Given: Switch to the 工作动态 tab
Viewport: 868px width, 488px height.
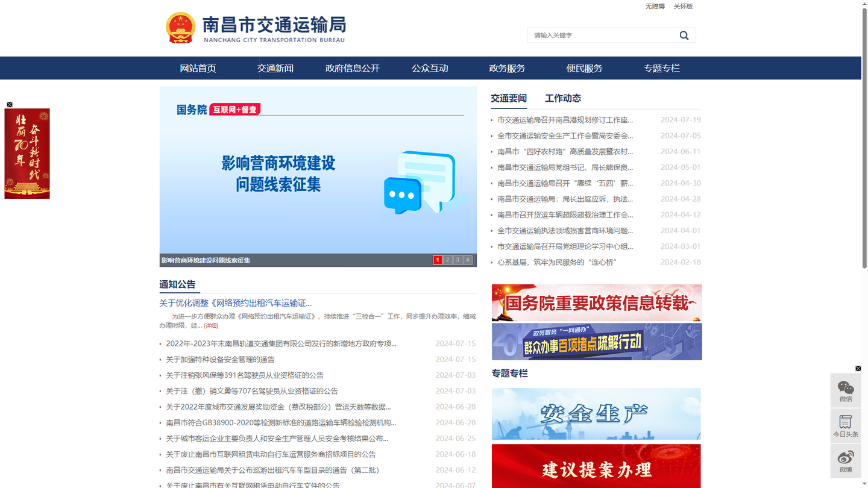Looking at the screenshot, I should pyautogui.click(x=563, y=98).
